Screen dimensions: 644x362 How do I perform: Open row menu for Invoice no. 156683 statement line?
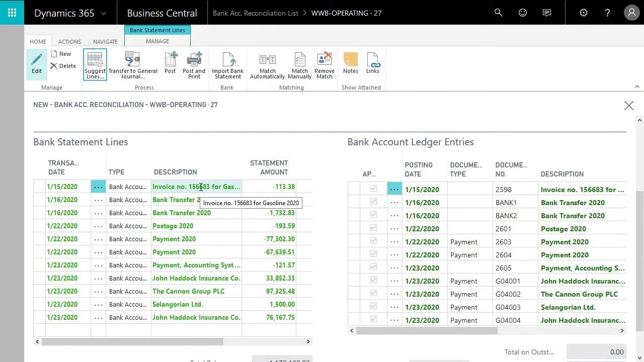point(98,187)
